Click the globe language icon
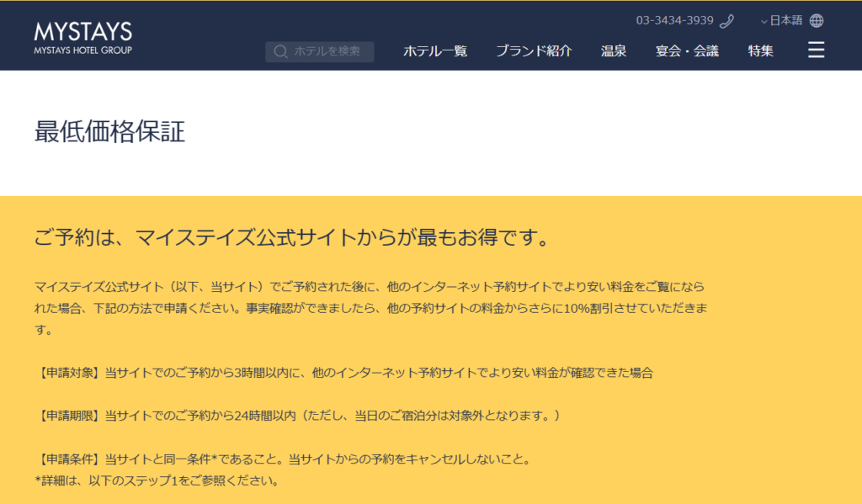 pos(817,21)
